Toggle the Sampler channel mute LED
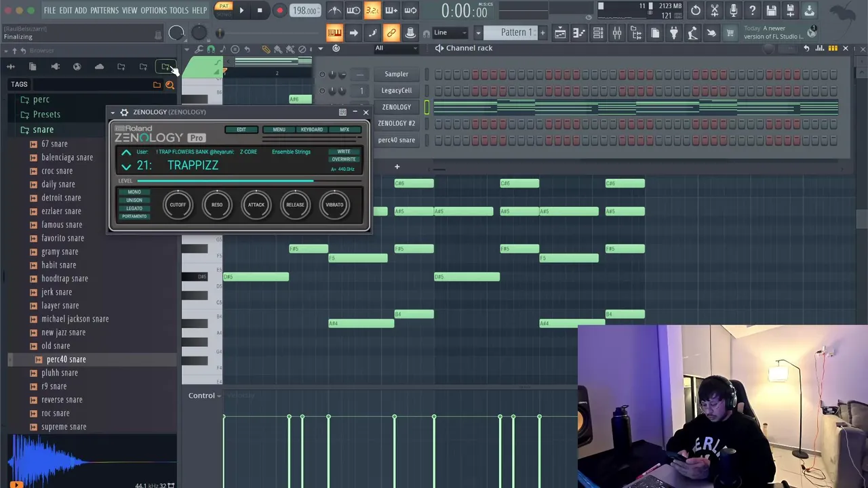This screenshot has width=868, height=488. click(321, 74)
